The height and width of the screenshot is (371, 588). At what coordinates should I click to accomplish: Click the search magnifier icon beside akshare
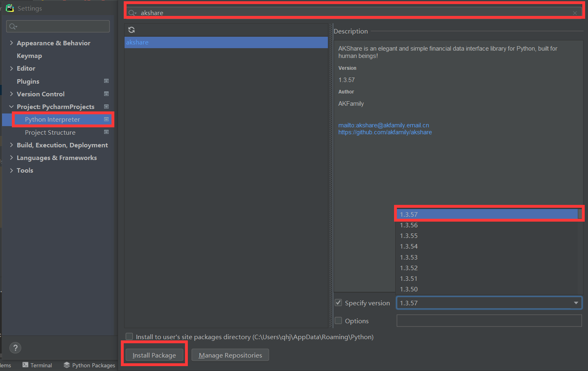tap(132, 13)
